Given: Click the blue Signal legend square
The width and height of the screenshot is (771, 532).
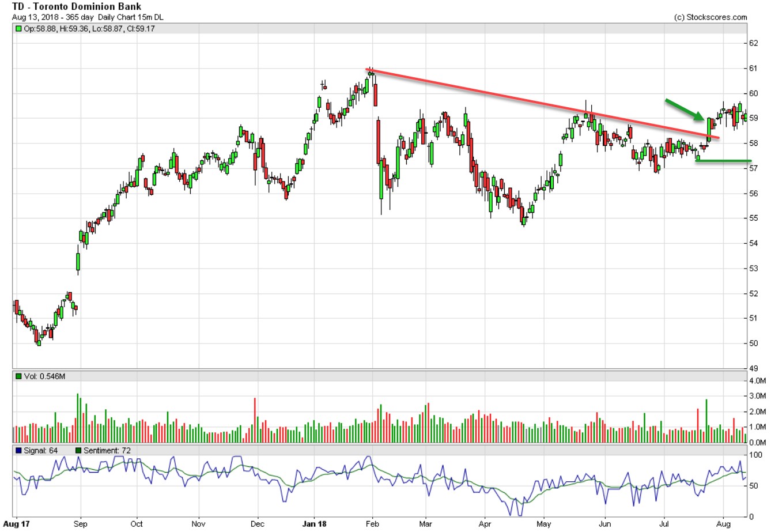Looking at the screenshot, I should (x=19, y=450).
